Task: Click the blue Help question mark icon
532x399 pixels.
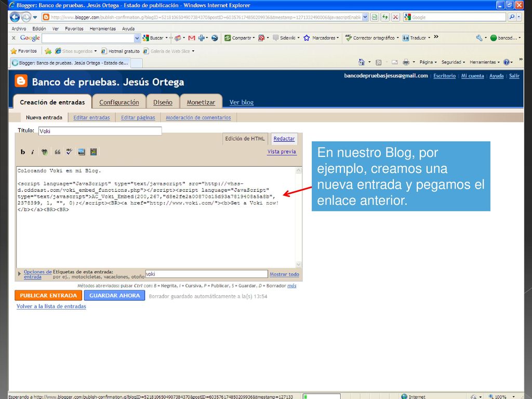Action: click(x=507, y=62)
